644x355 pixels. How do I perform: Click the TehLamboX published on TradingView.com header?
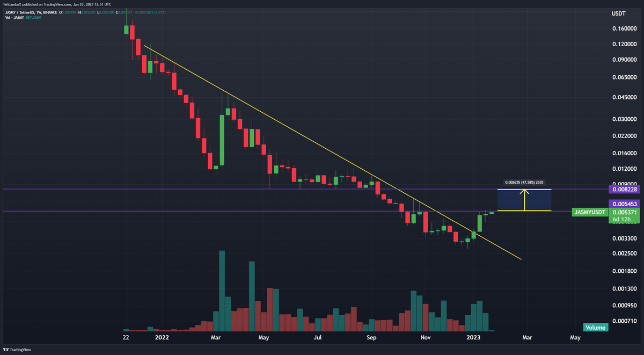56,4
